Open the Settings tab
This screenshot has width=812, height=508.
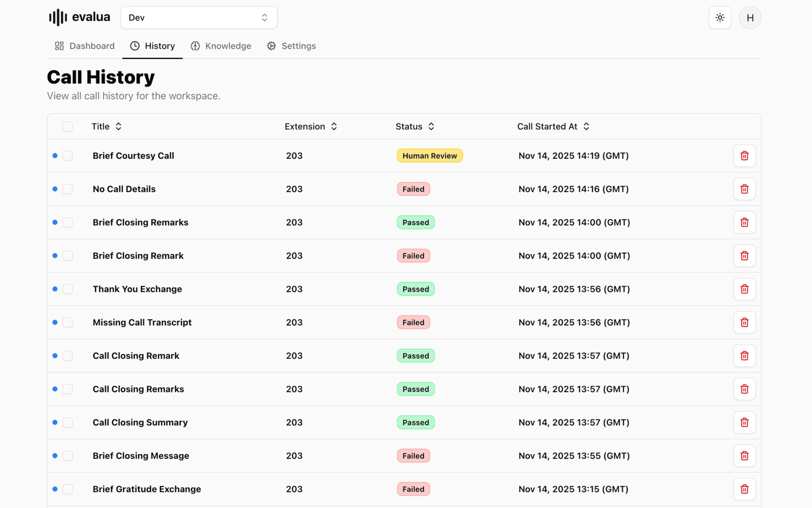291,46
